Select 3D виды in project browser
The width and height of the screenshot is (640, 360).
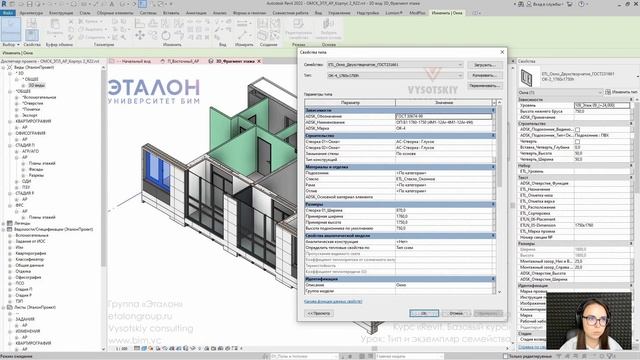(36, 85)
